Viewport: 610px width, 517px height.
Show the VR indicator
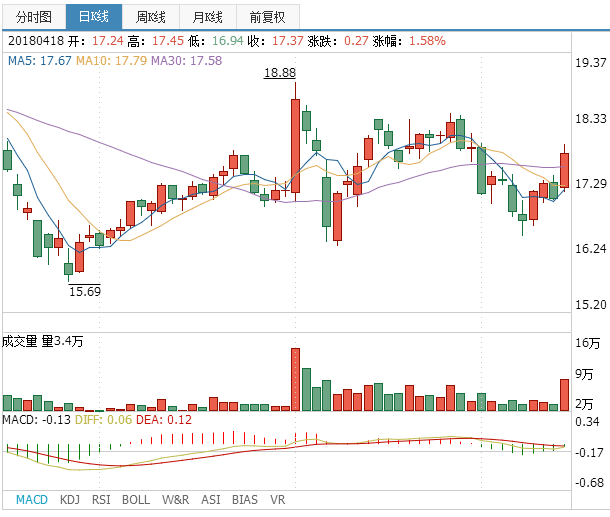pos(277,499)
